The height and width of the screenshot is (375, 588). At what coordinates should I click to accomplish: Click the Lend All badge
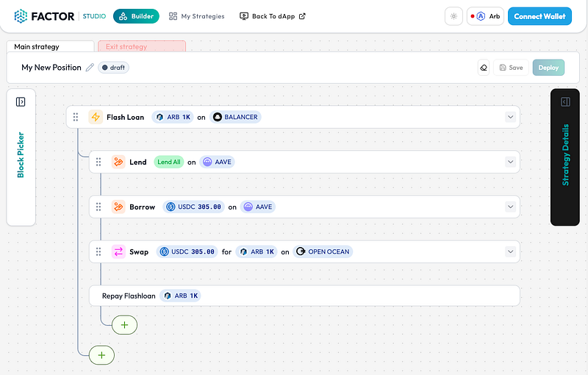(x=169, y=162)
